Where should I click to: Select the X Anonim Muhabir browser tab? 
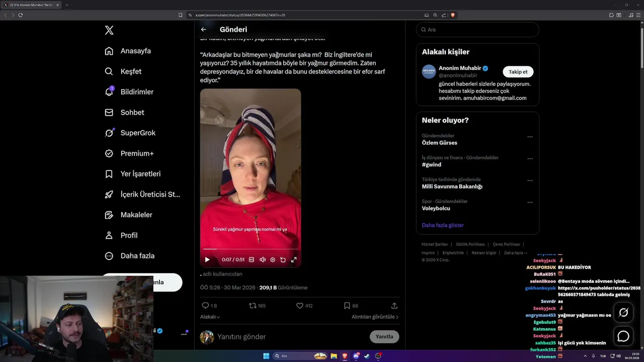(x=32, y=5)
